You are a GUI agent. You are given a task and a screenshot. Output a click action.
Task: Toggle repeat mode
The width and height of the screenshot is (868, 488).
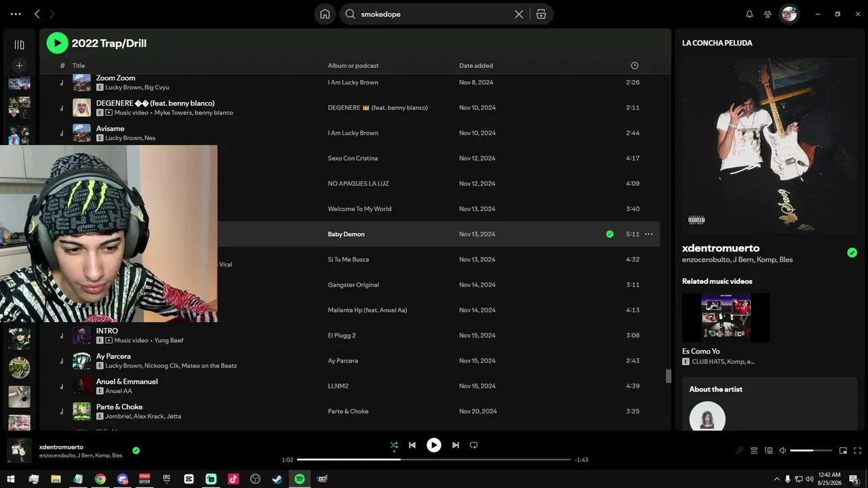474,445
